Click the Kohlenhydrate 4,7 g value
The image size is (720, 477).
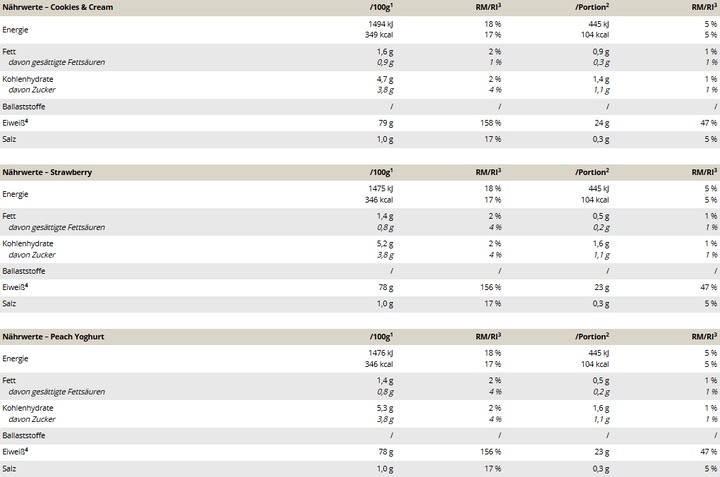tap(385, 79)
